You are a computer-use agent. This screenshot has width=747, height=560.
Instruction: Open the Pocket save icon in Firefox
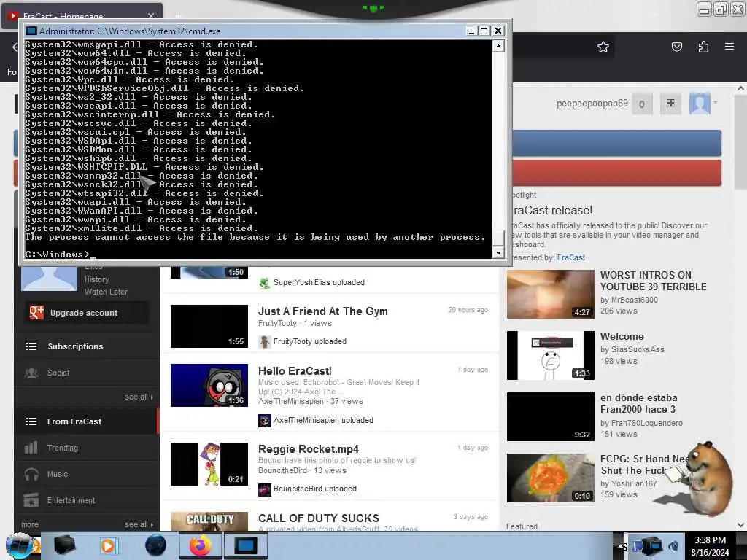(676, 47)
